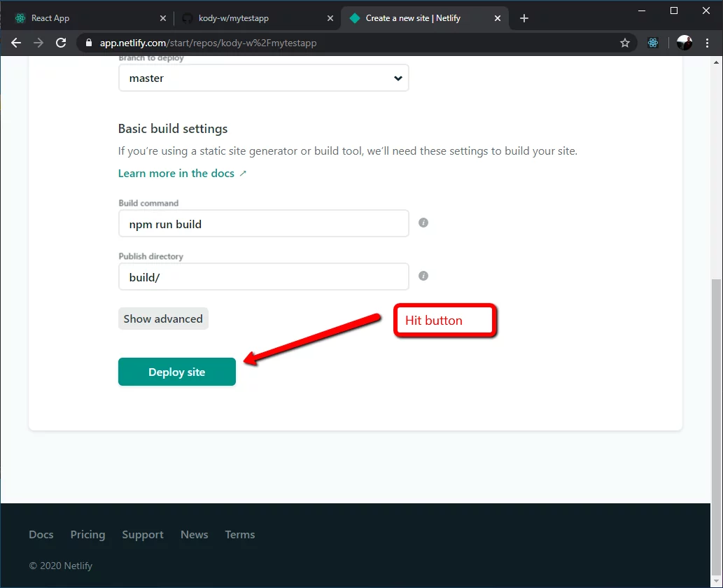The image size is (723, 588).
Task: Click info icon beside Publish directory
Action: point(423,276)
